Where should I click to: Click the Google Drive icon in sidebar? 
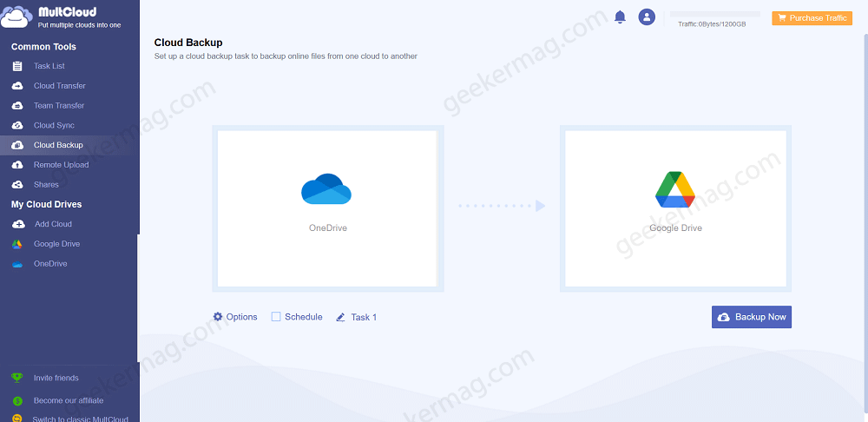(17, 244)
